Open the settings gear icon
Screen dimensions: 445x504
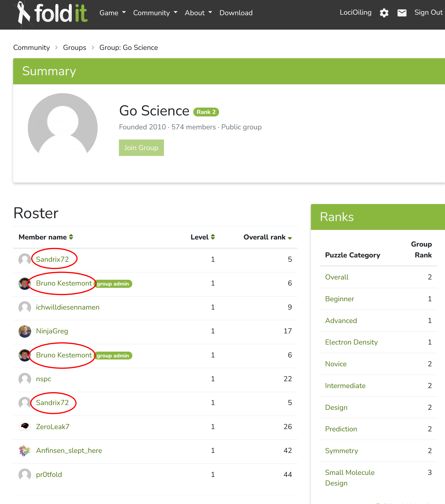pos(384,13)
